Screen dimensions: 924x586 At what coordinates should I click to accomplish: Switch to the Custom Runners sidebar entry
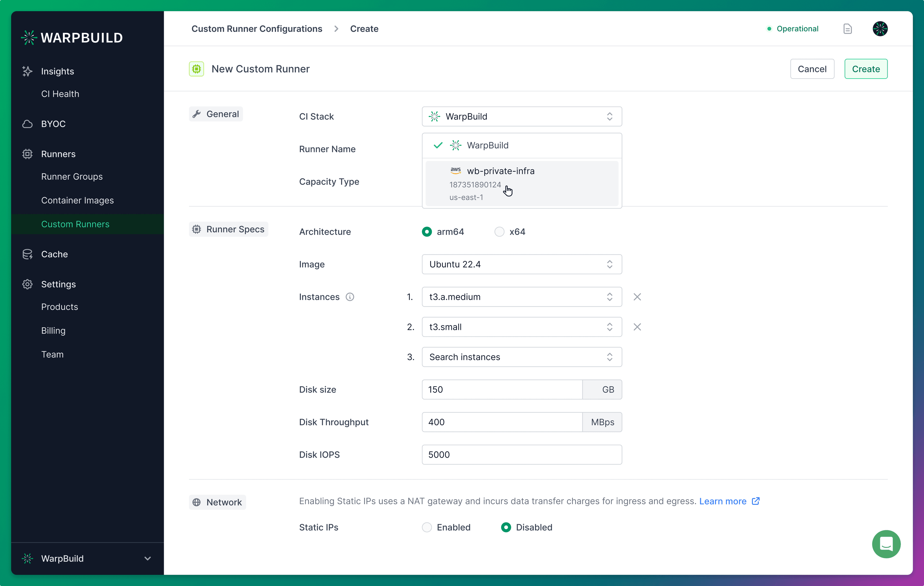click(75, 224)
